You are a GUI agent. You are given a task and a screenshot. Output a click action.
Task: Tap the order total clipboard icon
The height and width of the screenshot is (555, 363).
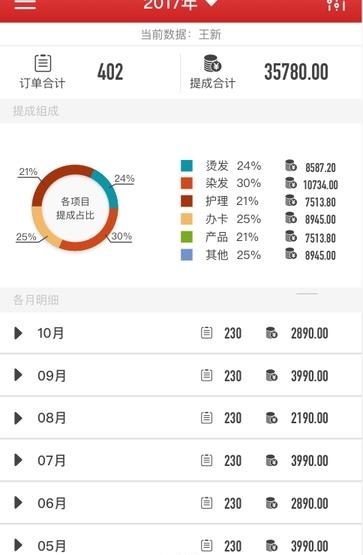coord(43,63)
